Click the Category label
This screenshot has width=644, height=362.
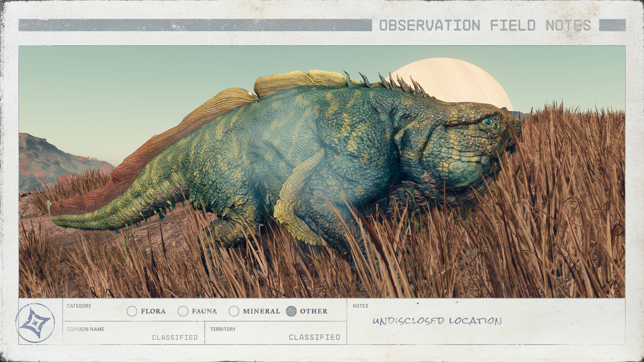pyautogui.click(x=79, y=306)
